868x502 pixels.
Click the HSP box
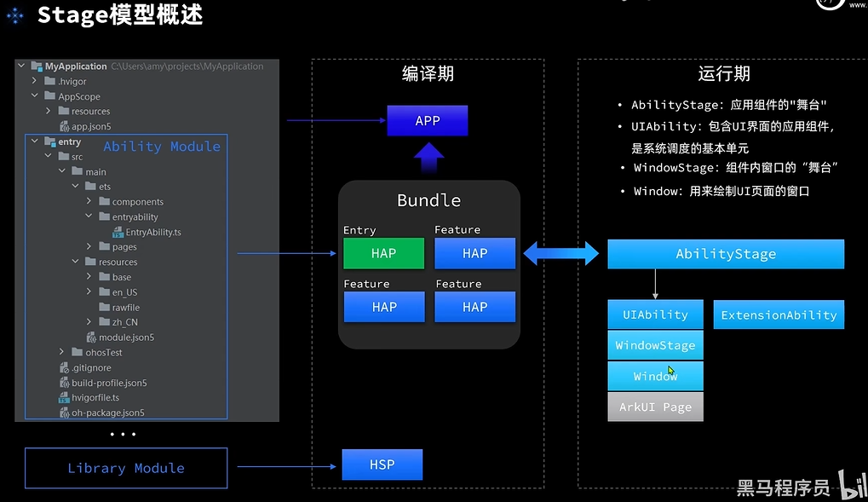point(382,464)
